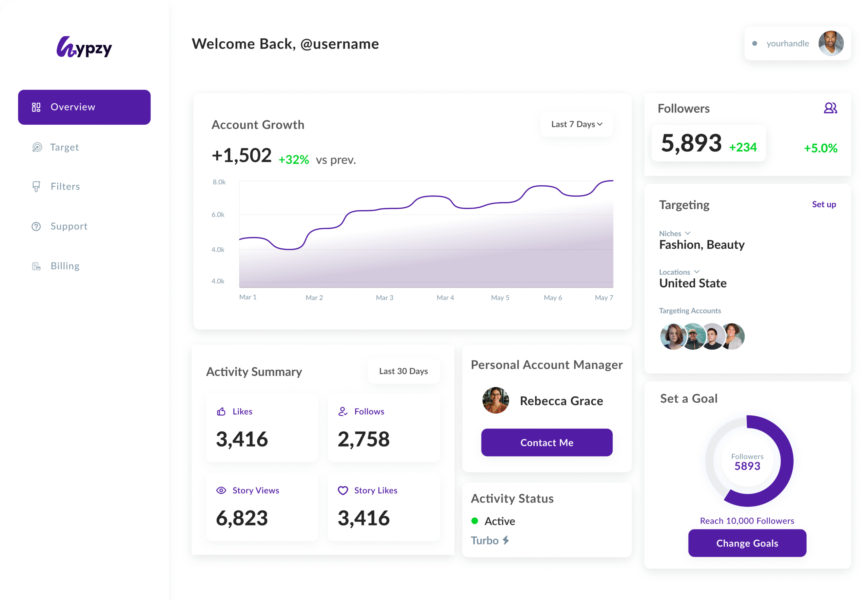Open the Support sidebar item
This screenshot has width=868, height=600.
click(x=68, y=226)
